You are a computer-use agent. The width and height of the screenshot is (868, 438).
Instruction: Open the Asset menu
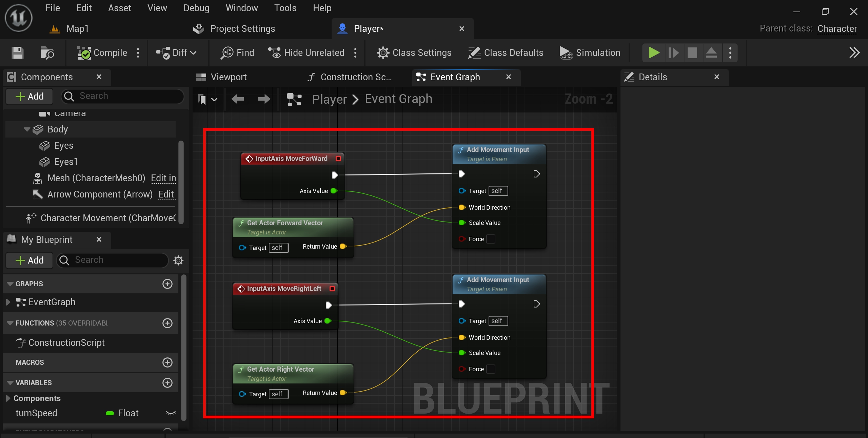(x=119, y=8)
